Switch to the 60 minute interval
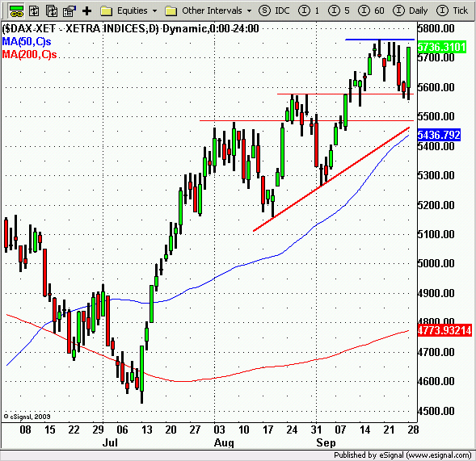 tap(371, 11)
